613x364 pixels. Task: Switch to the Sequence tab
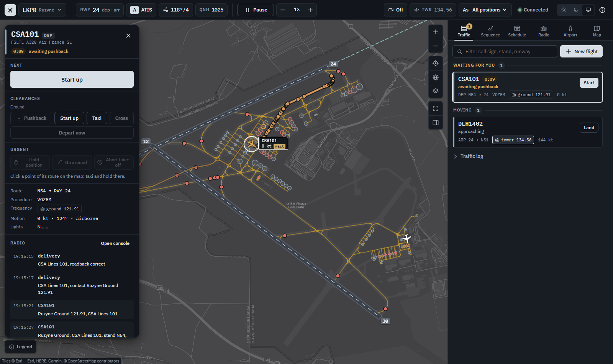pyautogui.click(x=490, y=31)
